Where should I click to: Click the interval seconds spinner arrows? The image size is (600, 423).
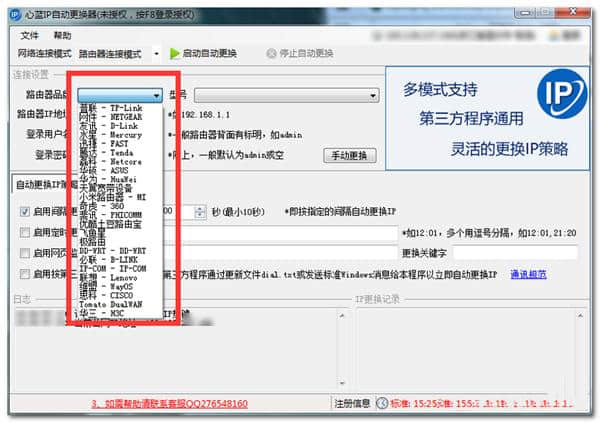click(x=200, y=212)
